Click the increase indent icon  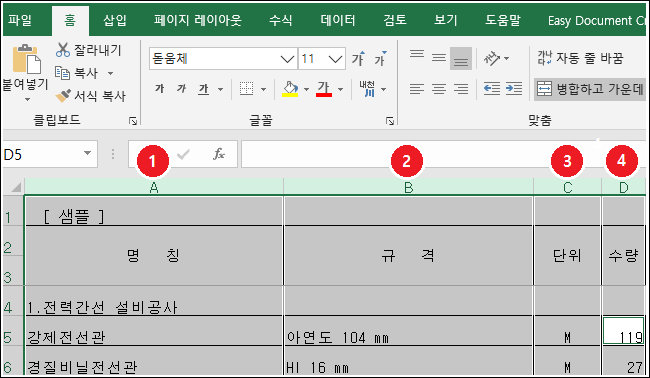point(514,89)
